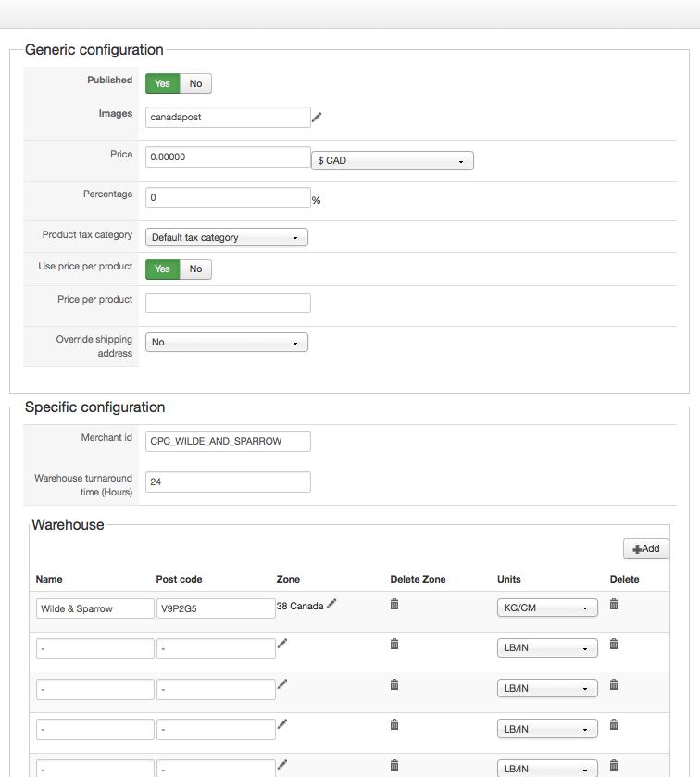
Task: Focus the Price per product field
Action: pyautogui.click(x=228, y=303)
